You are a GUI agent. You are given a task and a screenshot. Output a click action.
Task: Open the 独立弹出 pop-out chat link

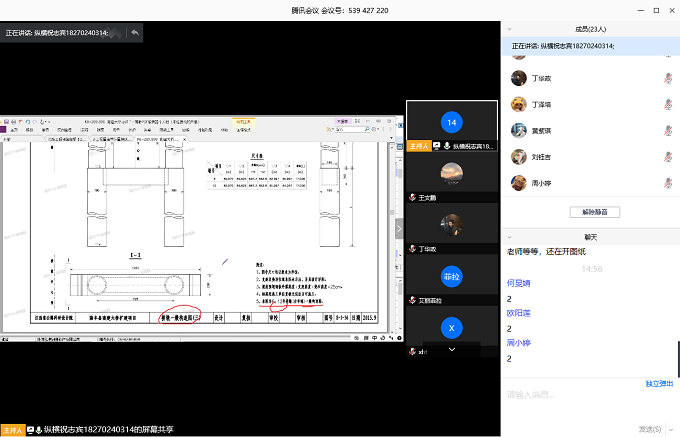pyautogui.click(x=658, y=383)
